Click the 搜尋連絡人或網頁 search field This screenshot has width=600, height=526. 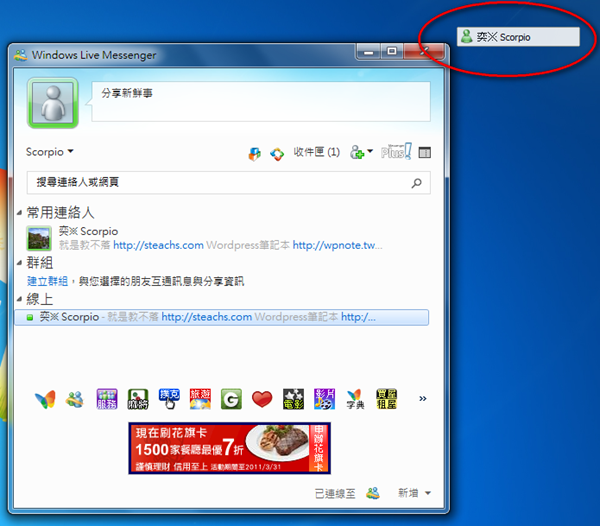[228, 182]
